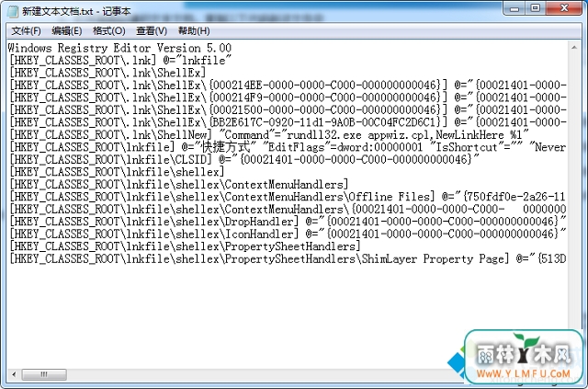Click the horizontal scrollbar thumb
Image resolution: width=588 pixels, height=389 pixels.
pyautogui.click(x=44, y=374)
